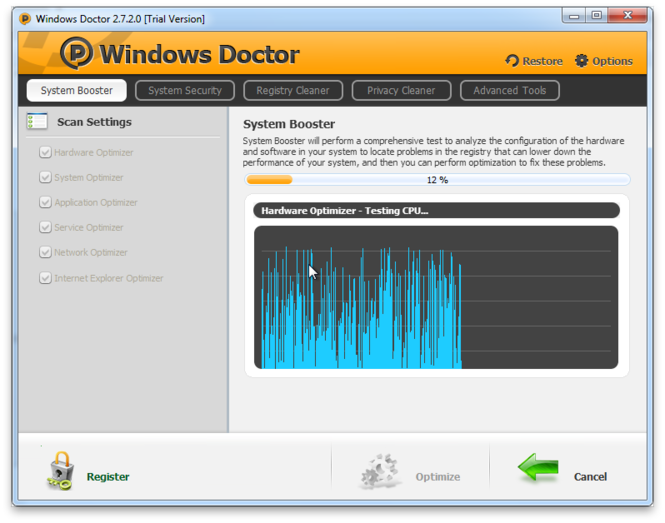665x523 pixels.
Task: Open the Advanced Tools tab
Action: coord(510,90)
